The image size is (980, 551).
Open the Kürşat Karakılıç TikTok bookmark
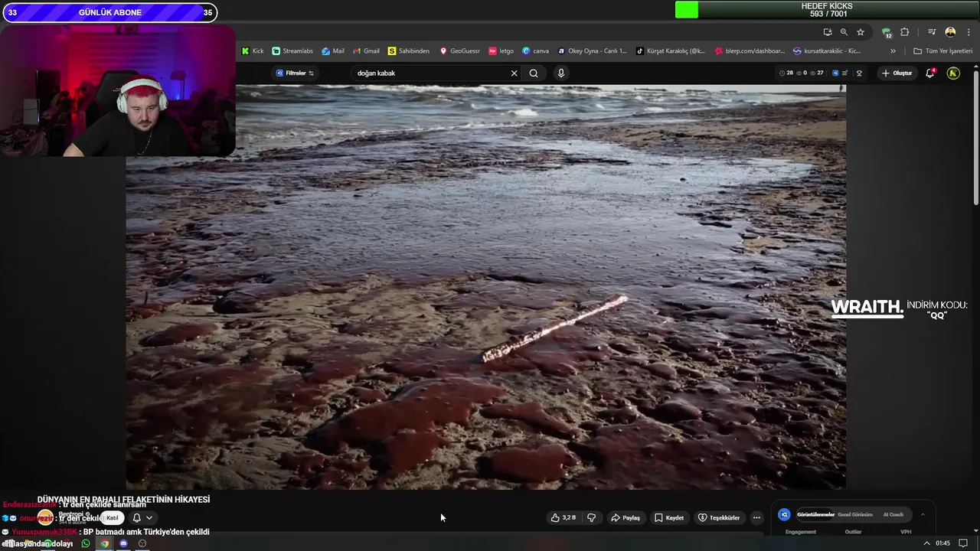(x=671, y=51)
